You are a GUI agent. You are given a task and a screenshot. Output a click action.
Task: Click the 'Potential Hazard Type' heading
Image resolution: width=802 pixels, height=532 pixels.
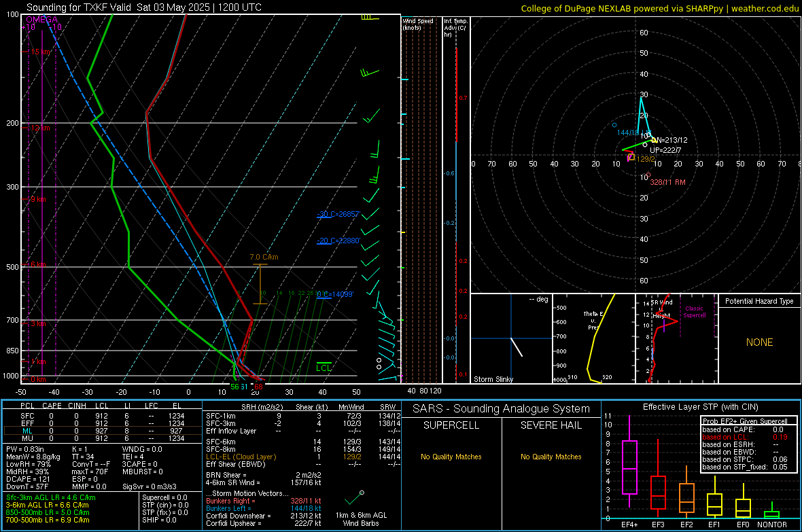click(x=759, y=301)
